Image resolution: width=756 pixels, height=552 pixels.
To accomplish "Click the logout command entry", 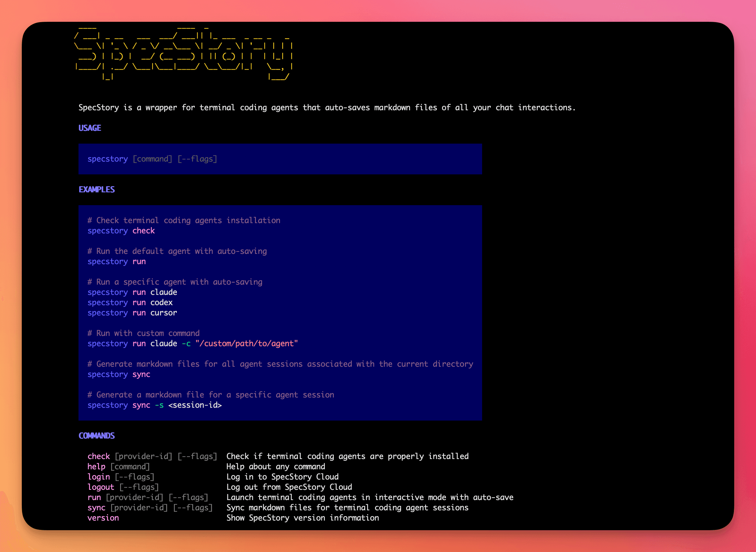I will coord(101,487).
